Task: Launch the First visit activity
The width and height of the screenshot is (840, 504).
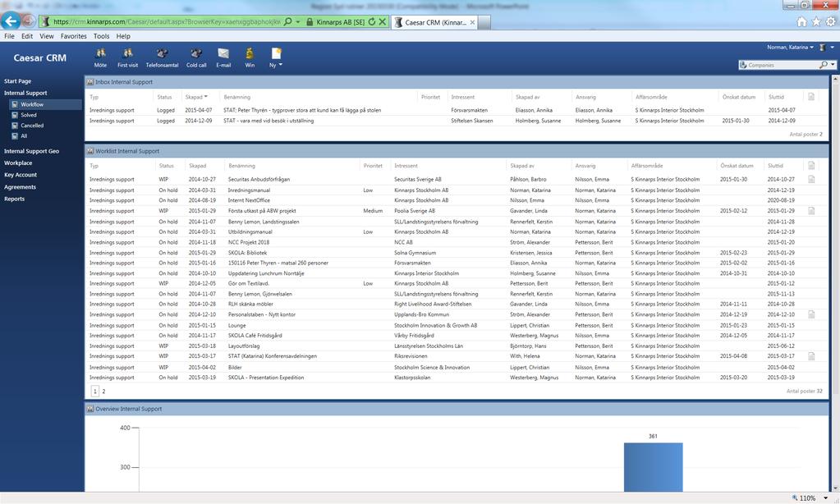Action: 127,57
